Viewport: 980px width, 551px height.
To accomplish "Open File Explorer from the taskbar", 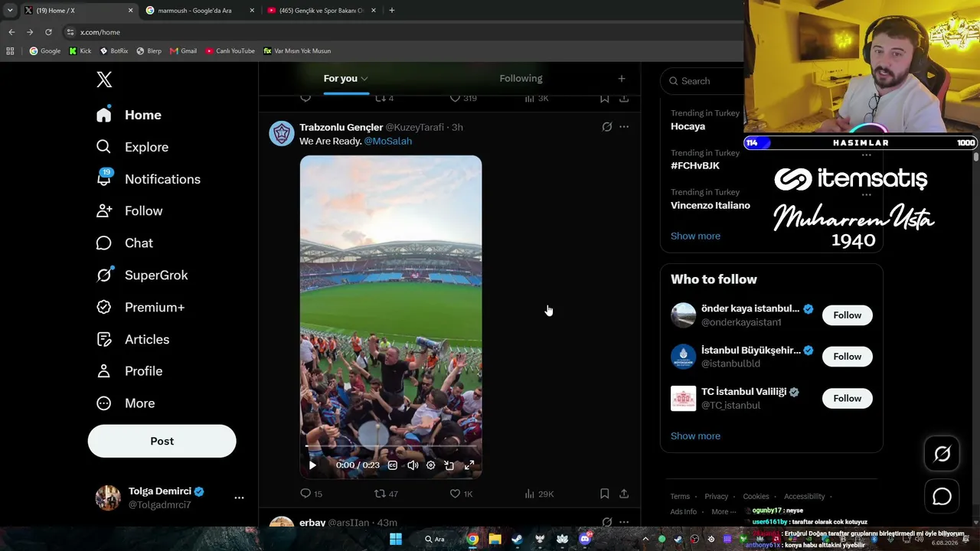I will pos(495,539).
